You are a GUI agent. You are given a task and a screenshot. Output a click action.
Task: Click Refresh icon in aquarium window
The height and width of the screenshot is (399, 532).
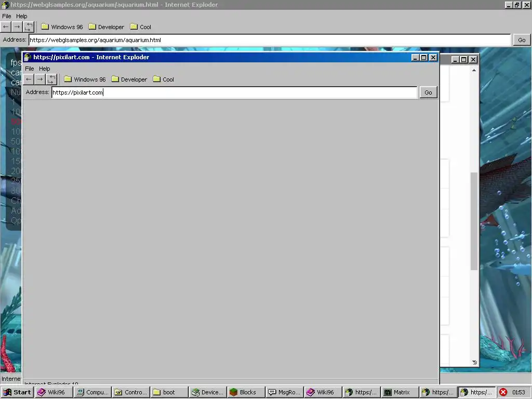(29, 27)
